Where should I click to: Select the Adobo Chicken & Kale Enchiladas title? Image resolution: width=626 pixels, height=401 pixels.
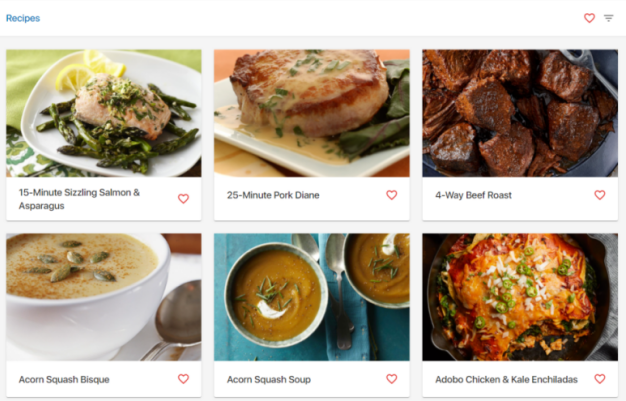(x=506, y=379)
